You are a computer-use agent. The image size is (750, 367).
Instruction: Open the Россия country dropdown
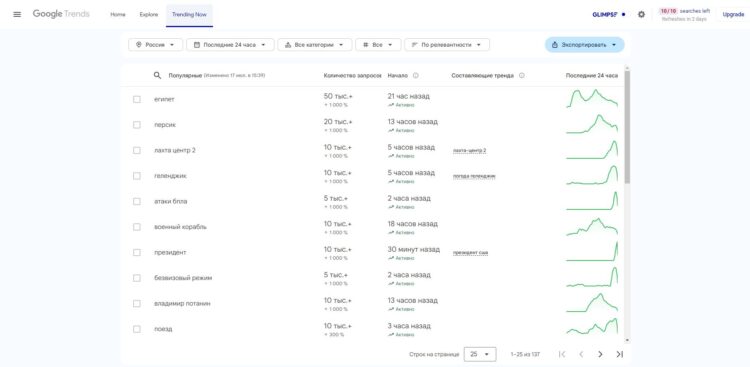click(155, 44)
